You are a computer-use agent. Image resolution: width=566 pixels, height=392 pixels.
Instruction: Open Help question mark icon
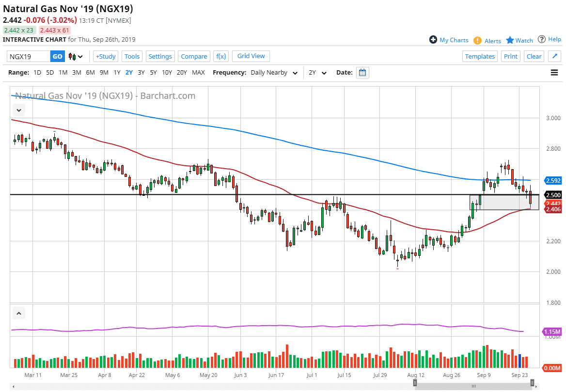pyautogui.click(x=542, y=39)
